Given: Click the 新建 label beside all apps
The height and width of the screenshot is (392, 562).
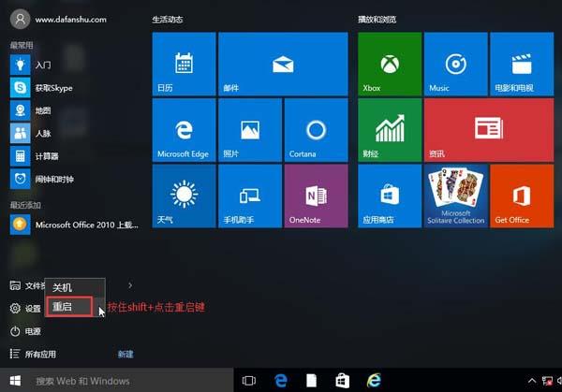Looking at the screenshot, I should click(x=126, y=354).
